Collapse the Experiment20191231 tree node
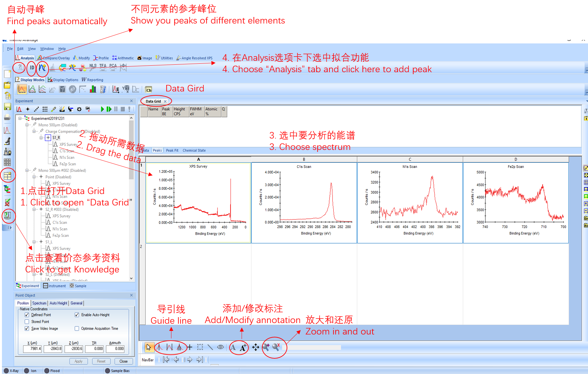This screenshot has width=588, height=374. (20, 119)
